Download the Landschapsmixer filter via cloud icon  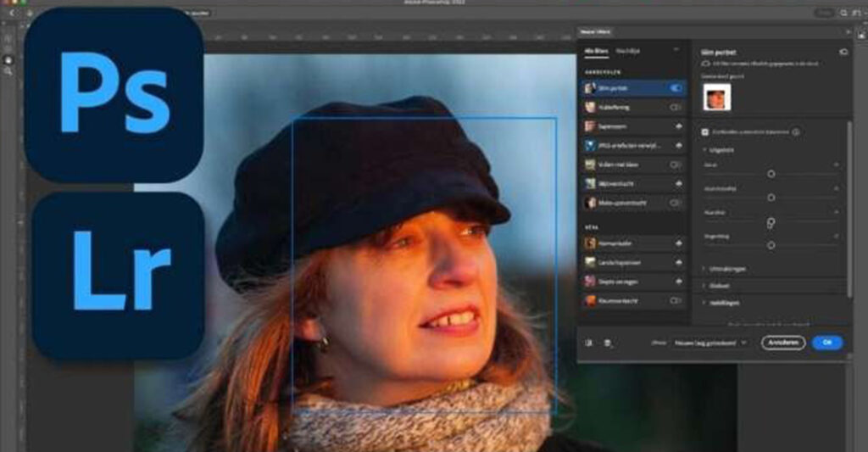click(x=678, y=263)
